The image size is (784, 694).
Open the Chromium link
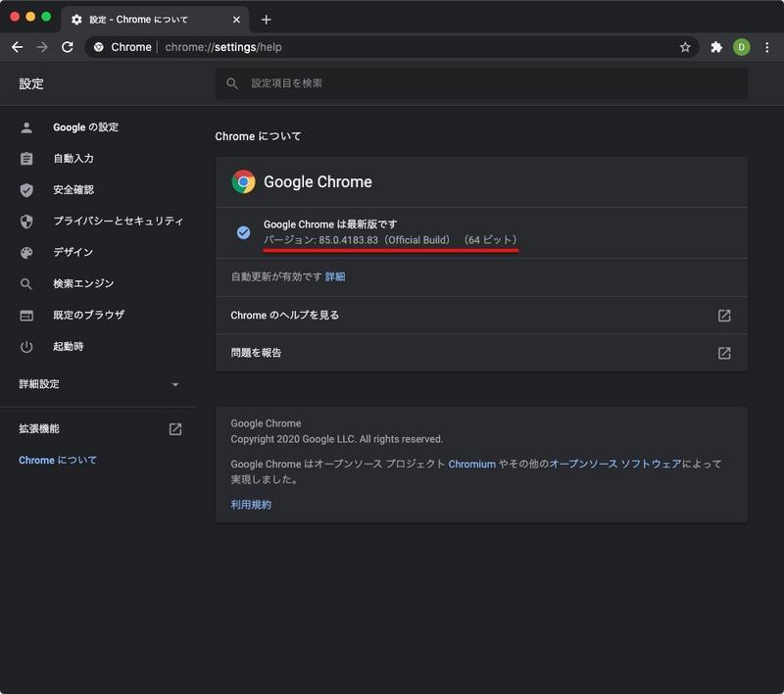point(471,464)
